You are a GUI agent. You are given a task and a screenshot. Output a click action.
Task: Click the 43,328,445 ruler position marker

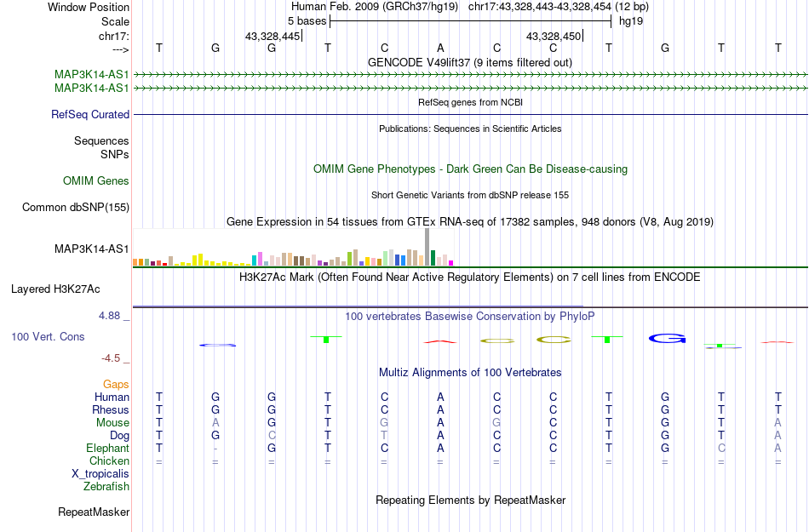click(273, 36)
